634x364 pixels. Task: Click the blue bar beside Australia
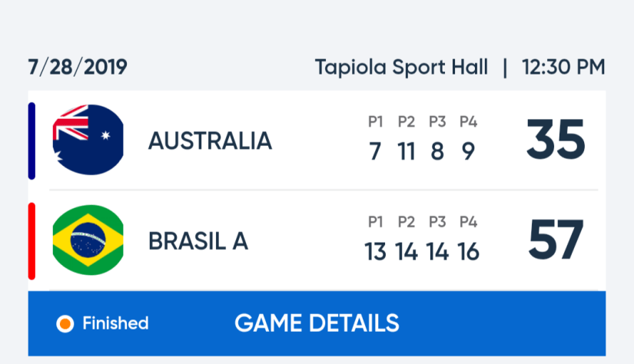pyautogui.click(x=32, y=141)
